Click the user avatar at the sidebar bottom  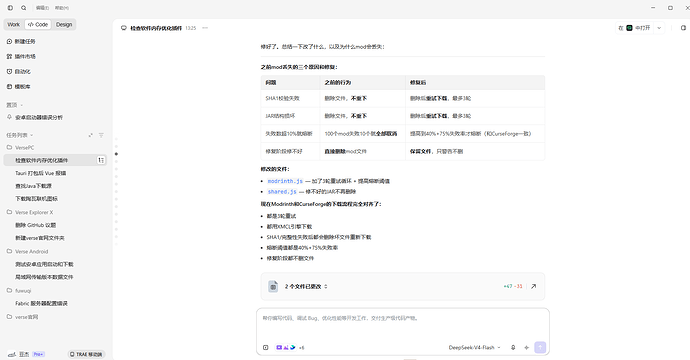click(11, 354)
